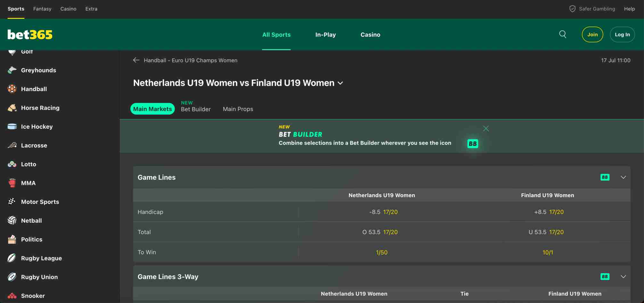Open the search magnifier icon
Screen dimensions: 644x303
(x=563, y=34)
